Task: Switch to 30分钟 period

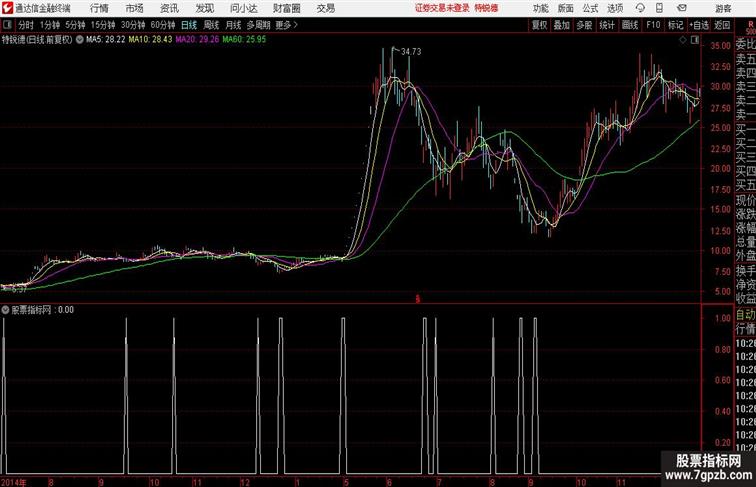Action: click(133, 25)
